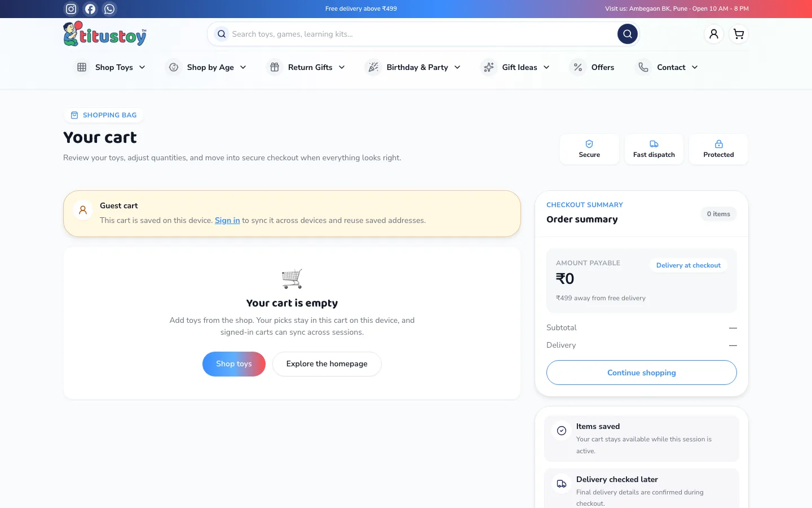
Task: Open the Instagram social icon
Action: click(x=71, y=9)
